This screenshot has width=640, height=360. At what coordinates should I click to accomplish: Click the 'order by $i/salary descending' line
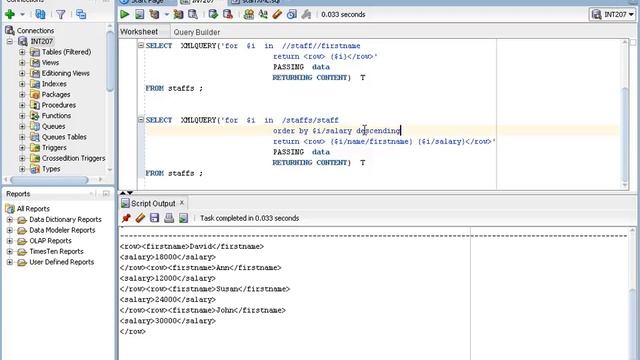[337, 131]
